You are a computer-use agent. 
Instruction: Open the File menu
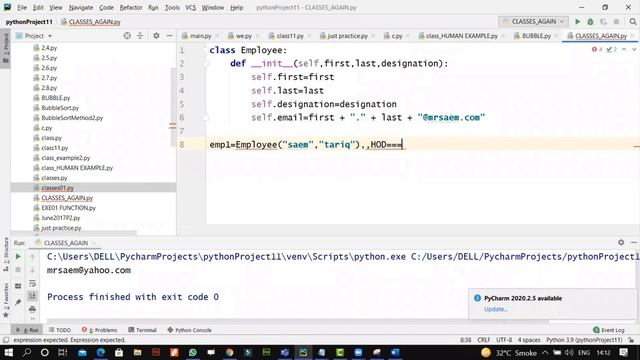coord(22,7)
